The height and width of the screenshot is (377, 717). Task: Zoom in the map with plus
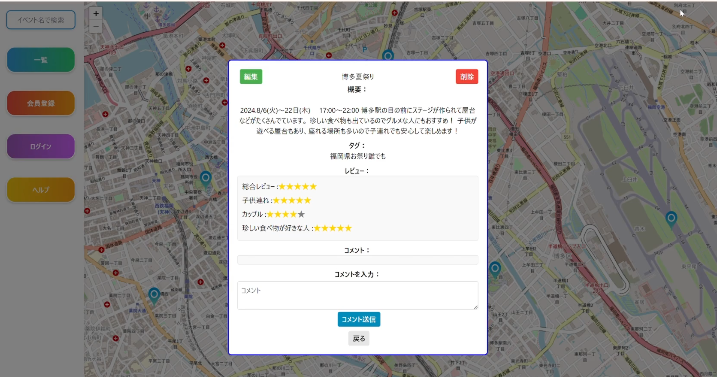click(x=96, y=14)
